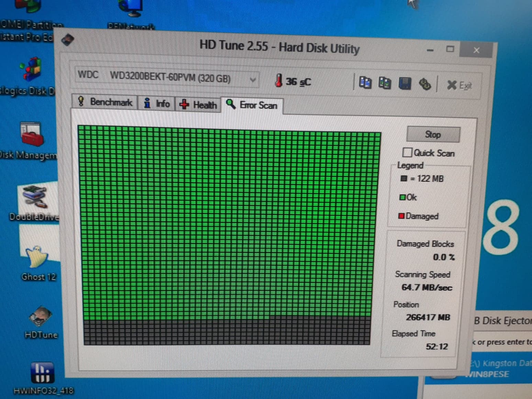Click Exit to close HD Tune
The height and width of the screenshot is (399, 532).
[x=459, y=85]
